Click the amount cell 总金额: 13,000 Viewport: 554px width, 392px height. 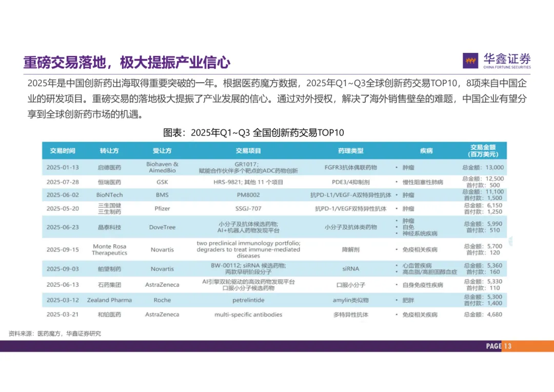(x=483, y=167)
